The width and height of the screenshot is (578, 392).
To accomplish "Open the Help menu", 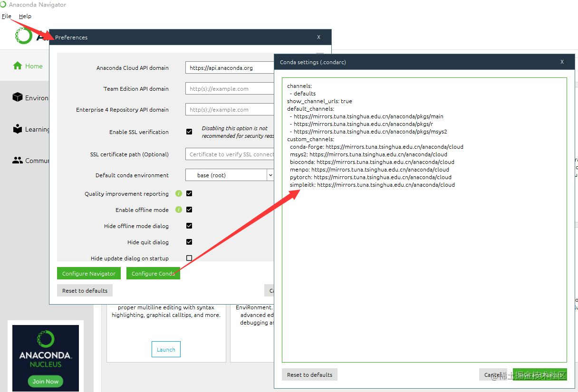I will (x=25, y=16).
